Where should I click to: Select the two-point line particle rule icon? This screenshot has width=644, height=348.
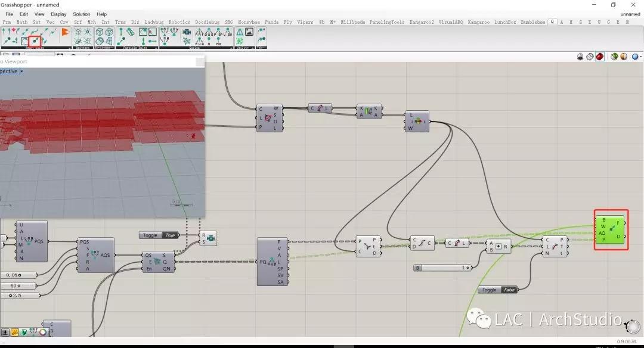(121, 41)
